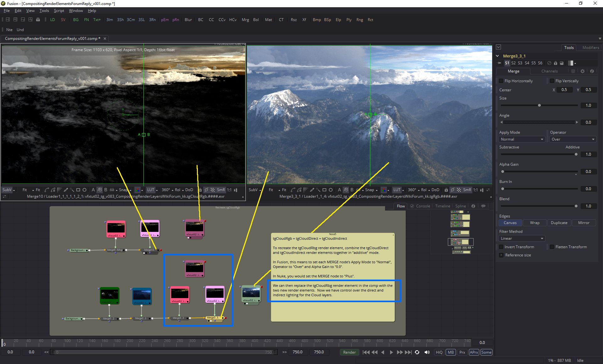Switch to the Modifiers tab
Screen dimensions: 603x364
click(x=590, y=48)
